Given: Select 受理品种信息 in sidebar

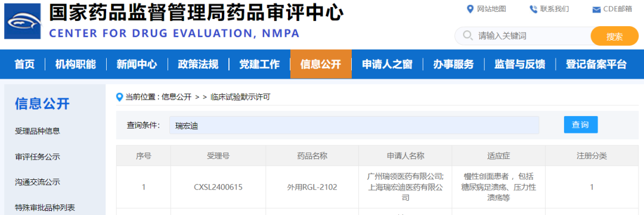Looking at the screenshot, I should coord(38,131).
